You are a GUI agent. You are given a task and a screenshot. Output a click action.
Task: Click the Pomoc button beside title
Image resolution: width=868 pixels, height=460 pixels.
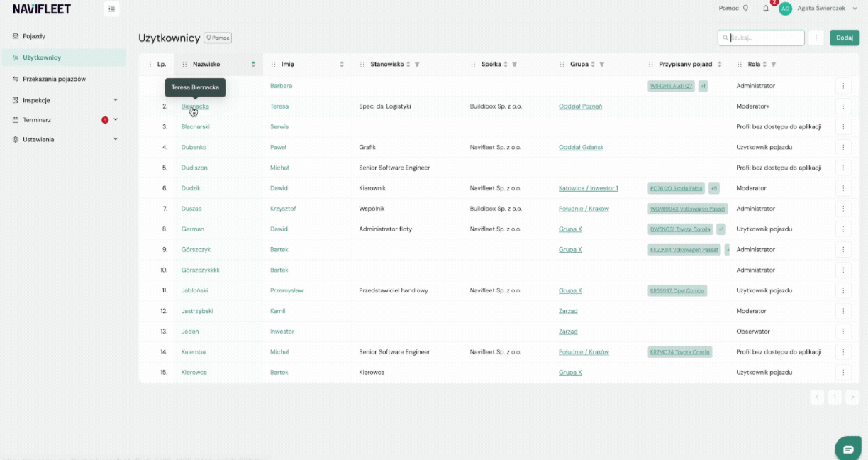pos(218,38)
